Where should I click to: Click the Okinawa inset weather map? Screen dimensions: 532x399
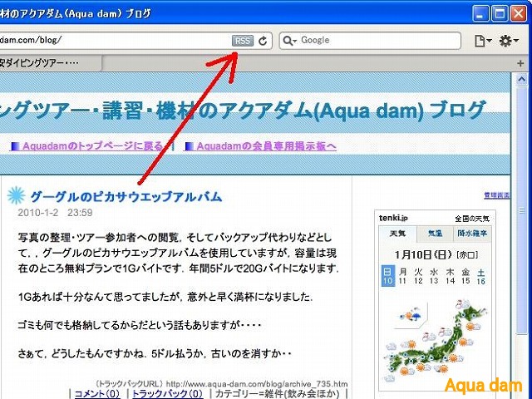click(x=410, y=316)
